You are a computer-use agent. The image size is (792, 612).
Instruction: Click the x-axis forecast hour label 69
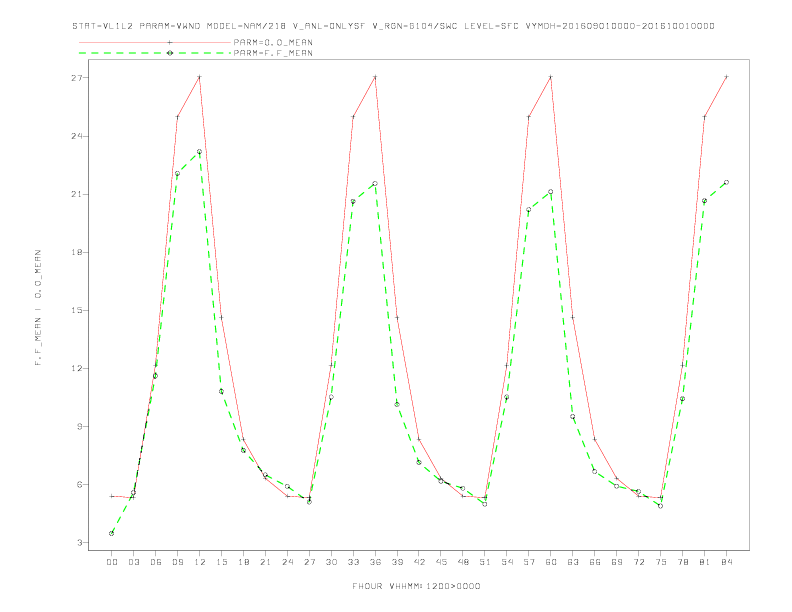coord(617,562)
